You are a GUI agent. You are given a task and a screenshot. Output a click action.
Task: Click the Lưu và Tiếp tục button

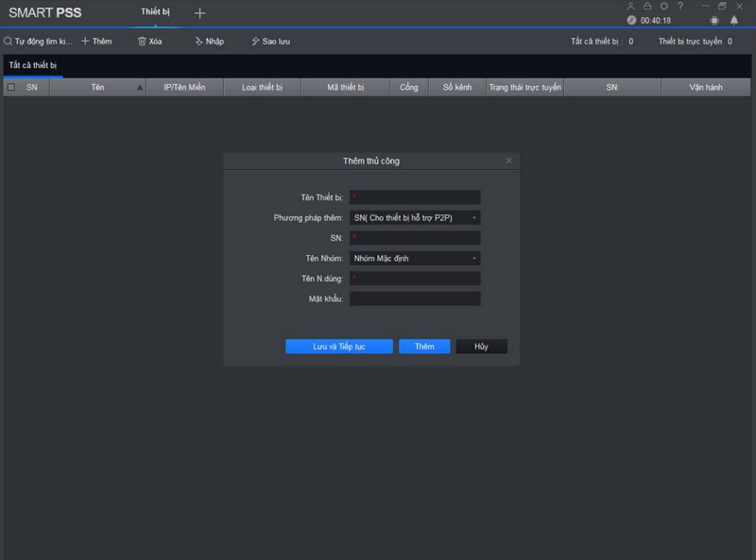click(x=338, y=347)
